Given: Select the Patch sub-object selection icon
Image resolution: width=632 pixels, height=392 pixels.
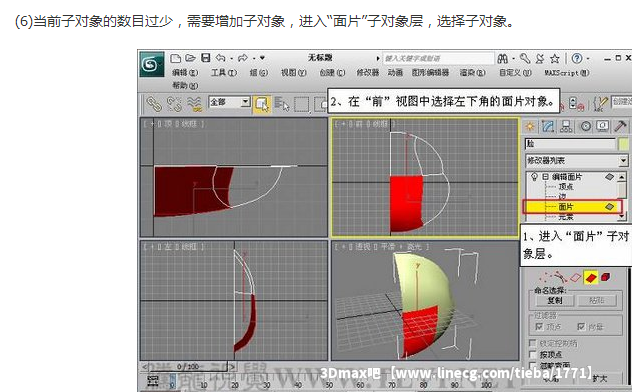Looking at the screenshot, I should tap(591, 277).
